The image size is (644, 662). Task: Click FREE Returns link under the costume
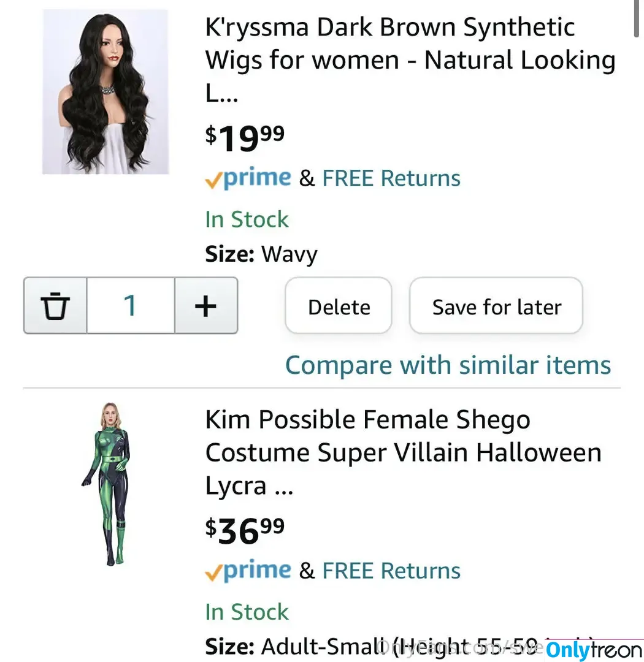(391, 571)
